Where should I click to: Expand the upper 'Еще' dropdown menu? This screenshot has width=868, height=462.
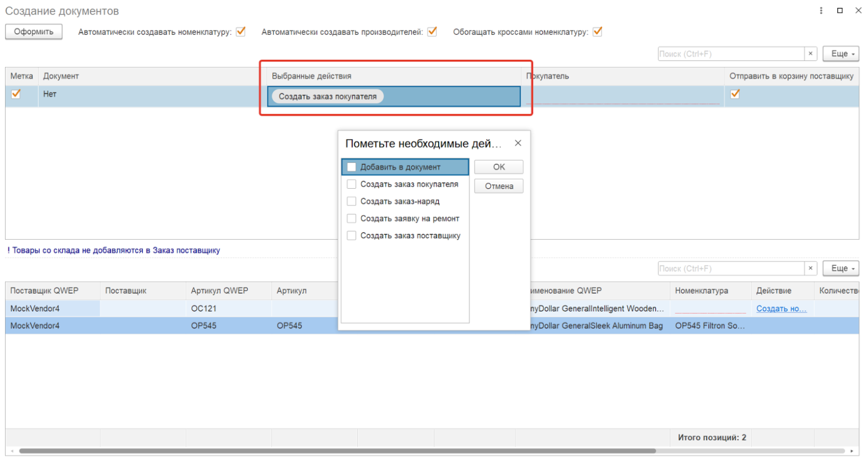tap(841, 54)
